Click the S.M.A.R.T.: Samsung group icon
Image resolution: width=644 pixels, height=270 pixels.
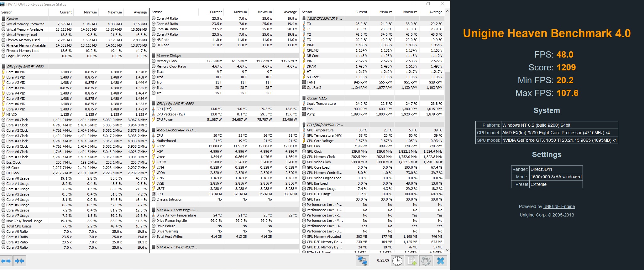154,210
